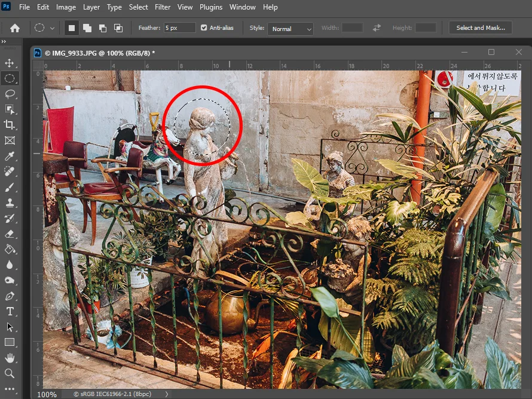The width and height of the screenshot is (532, 399).
Task: Click the ruler origin corner box
Action: tap(38, 66)
